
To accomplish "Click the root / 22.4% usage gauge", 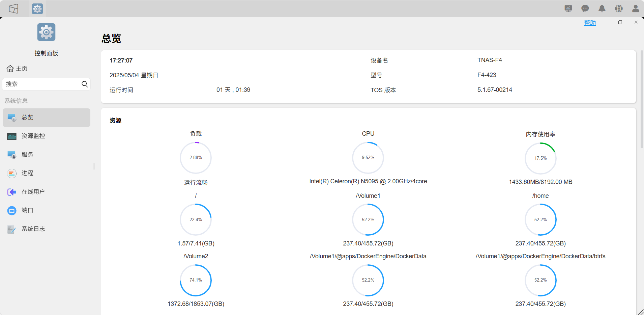I will point(196,220).
